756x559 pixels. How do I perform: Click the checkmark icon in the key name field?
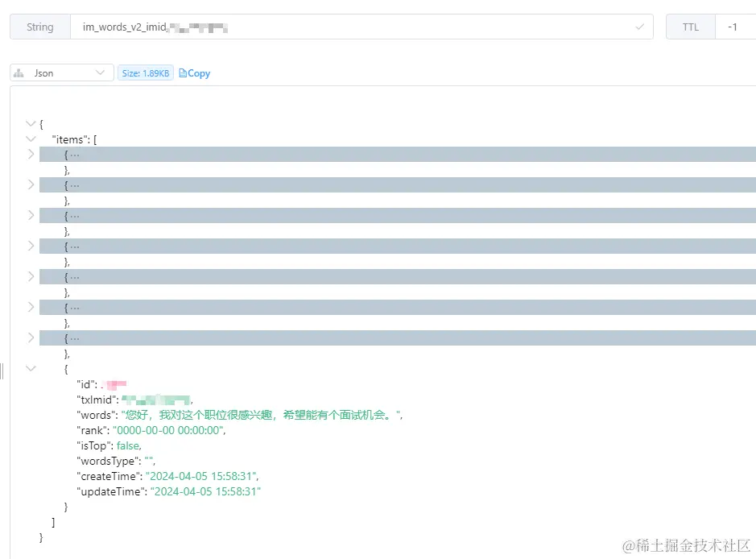639,27
